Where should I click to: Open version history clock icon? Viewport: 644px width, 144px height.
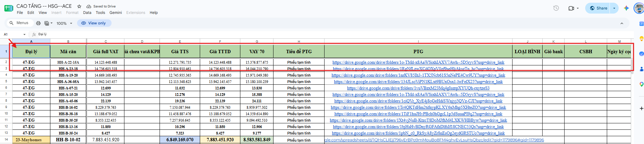pyautogui.click(x=556, y=8)
